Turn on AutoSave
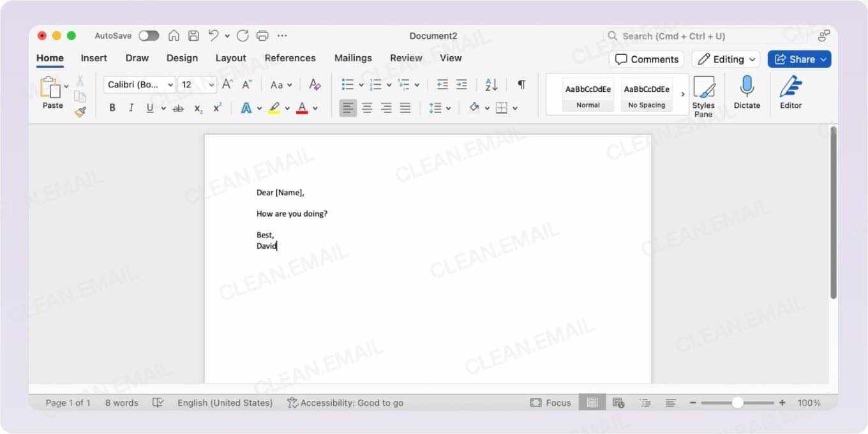The width and height of the screenshot is (868, 434). pos(149,36)
